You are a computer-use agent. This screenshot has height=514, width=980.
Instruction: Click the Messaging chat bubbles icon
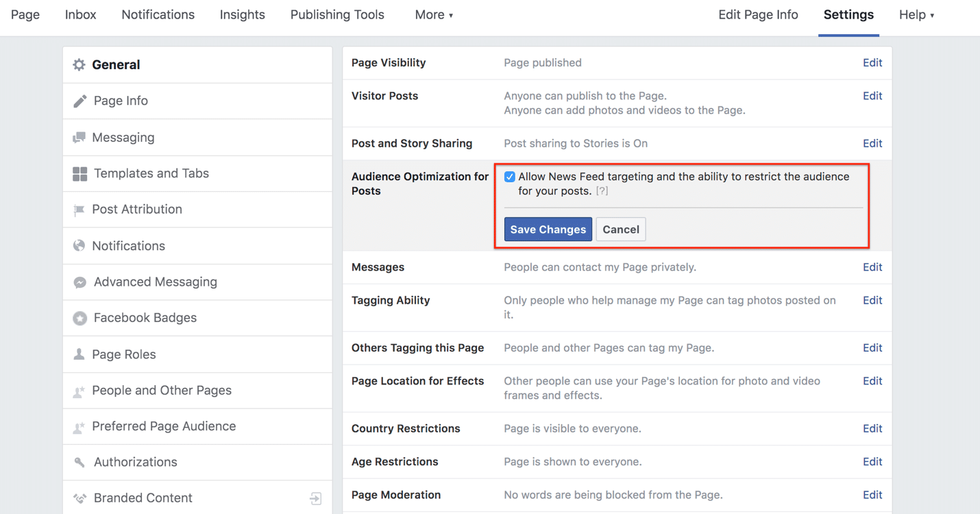[79, 138]
